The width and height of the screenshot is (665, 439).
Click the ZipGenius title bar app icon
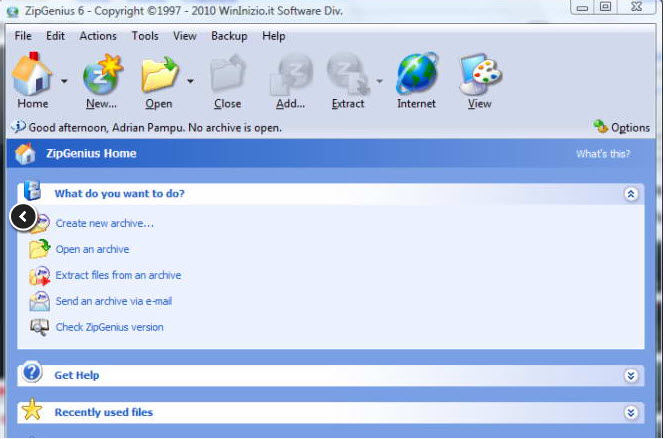[13, 11]
